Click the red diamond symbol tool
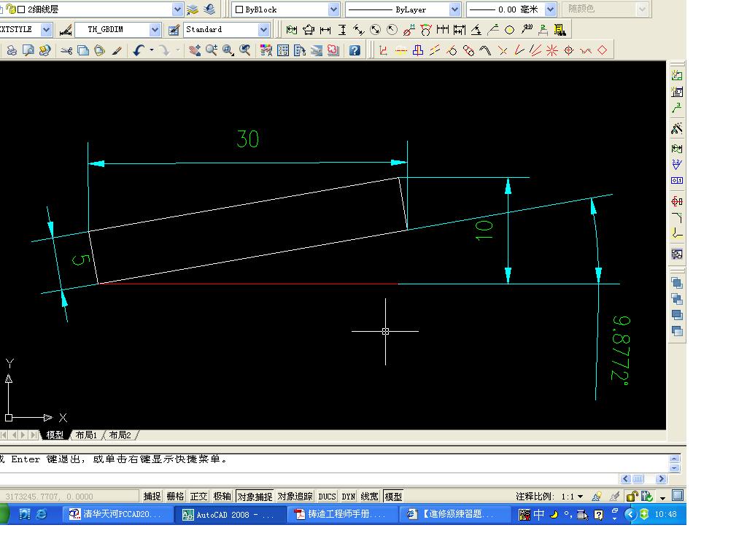 [x=602, y=50]
